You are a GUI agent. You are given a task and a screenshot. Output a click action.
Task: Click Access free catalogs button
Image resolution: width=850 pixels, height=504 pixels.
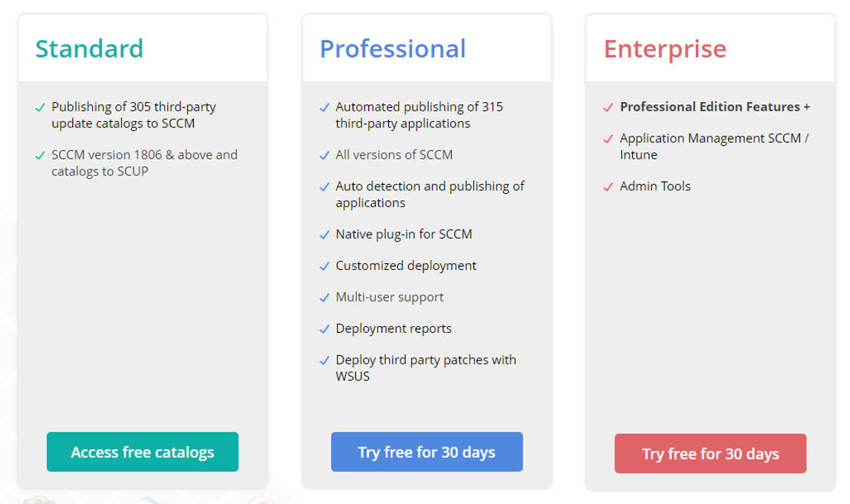(x=142, y=452)
